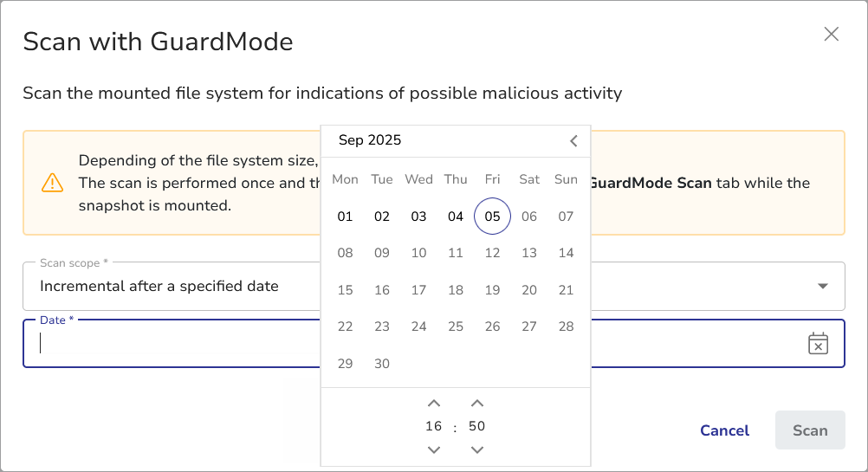Click the minutes value 50
The width and height of the screenshot is (868, 472).
(476, 426)
